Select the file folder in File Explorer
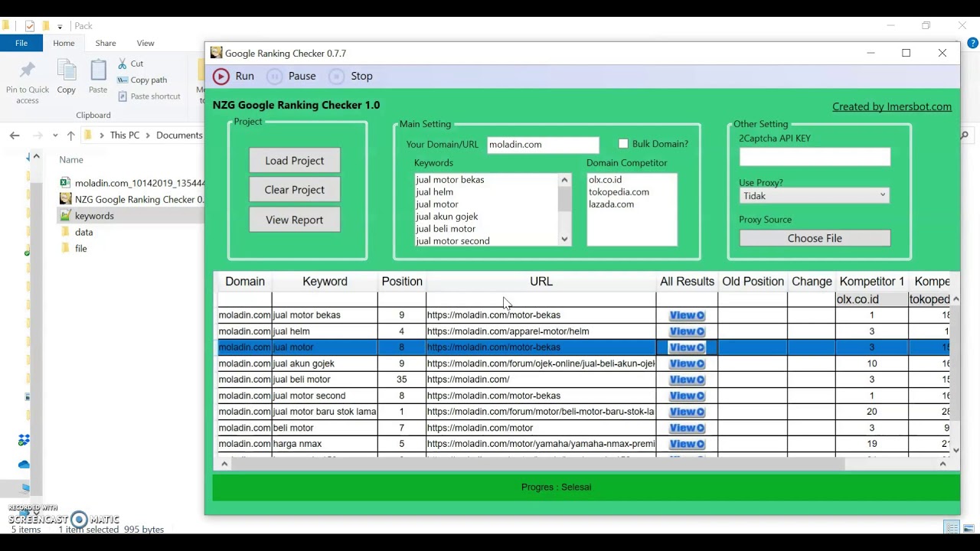The height and width of the screenshot is (551, 980). 80,249
